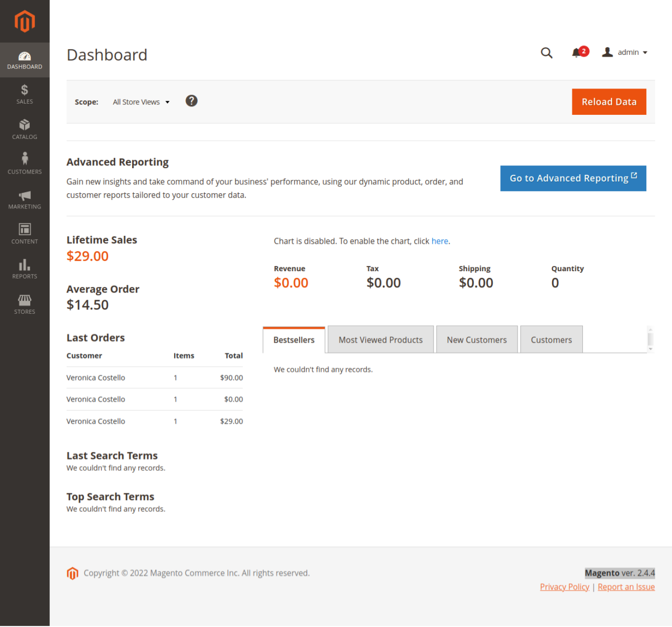
Task: Enable the chart via the here link
Action: [440, 241]
